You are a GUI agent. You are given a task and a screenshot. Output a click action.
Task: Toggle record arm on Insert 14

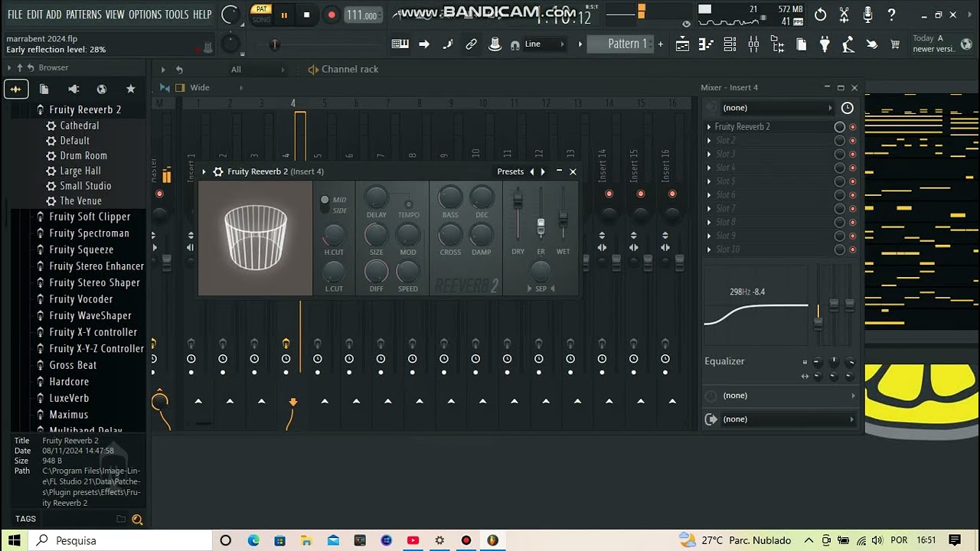[609, 194]
